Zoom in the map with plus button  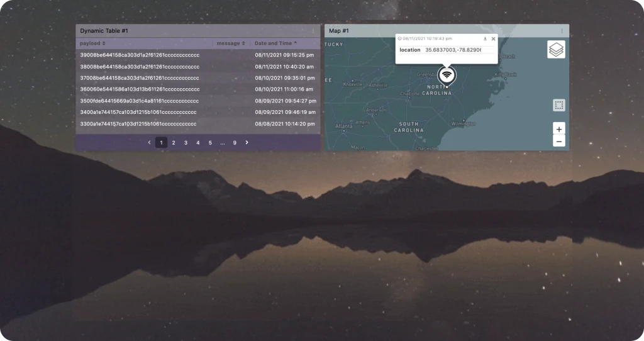coord(559,129)
